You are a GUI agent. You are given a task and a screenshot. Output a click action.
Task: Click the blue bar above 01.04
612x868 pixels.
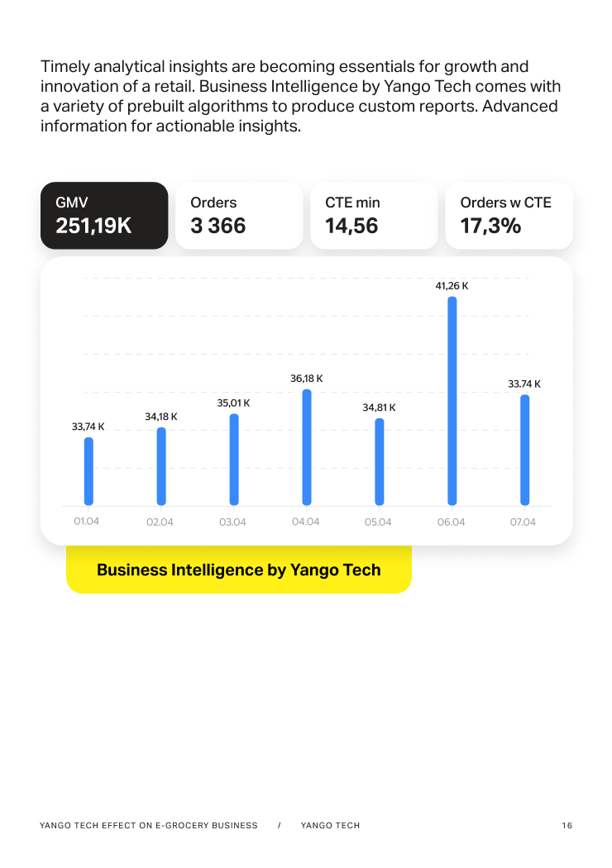point(88,471)
